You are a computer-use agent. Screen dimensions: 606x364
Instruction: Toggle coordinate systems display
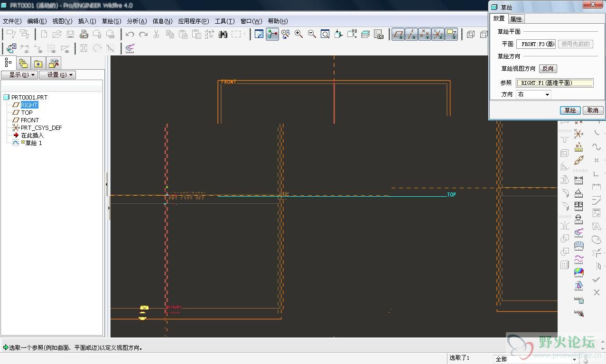(x=438, y=34)
